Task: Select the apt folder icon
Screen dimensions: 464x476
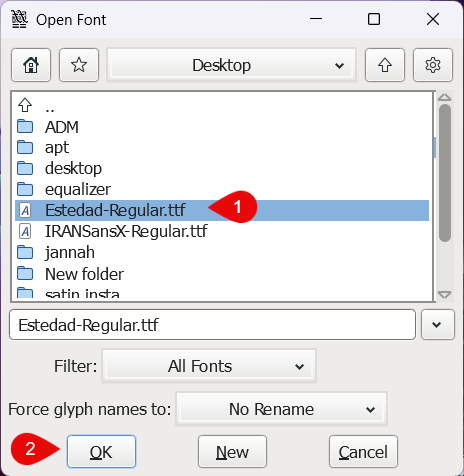Action: [x=25, y=147]
